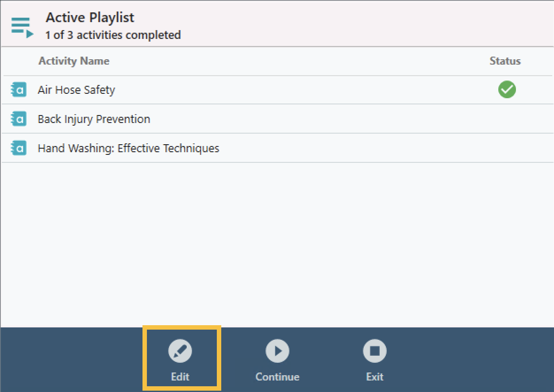Click the Continue button label
Viewport: 554px width, 392px height.
click(277, 377)
